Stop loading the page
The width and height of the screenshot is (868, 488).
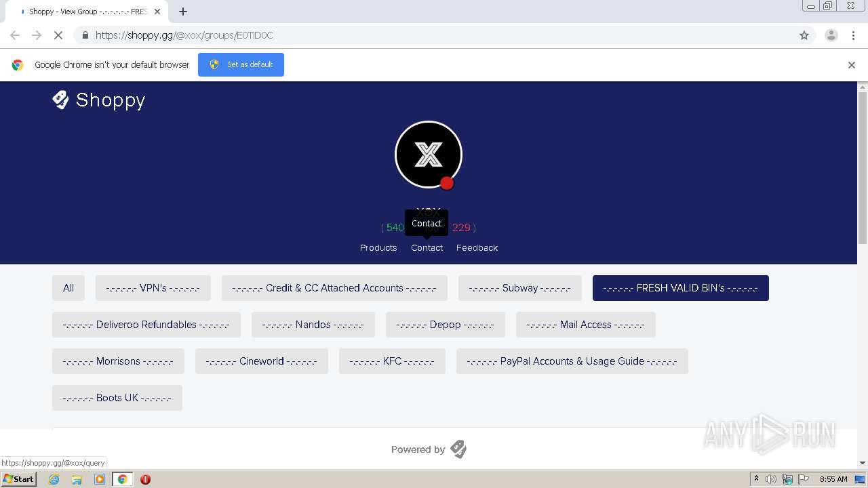[58, 35]
